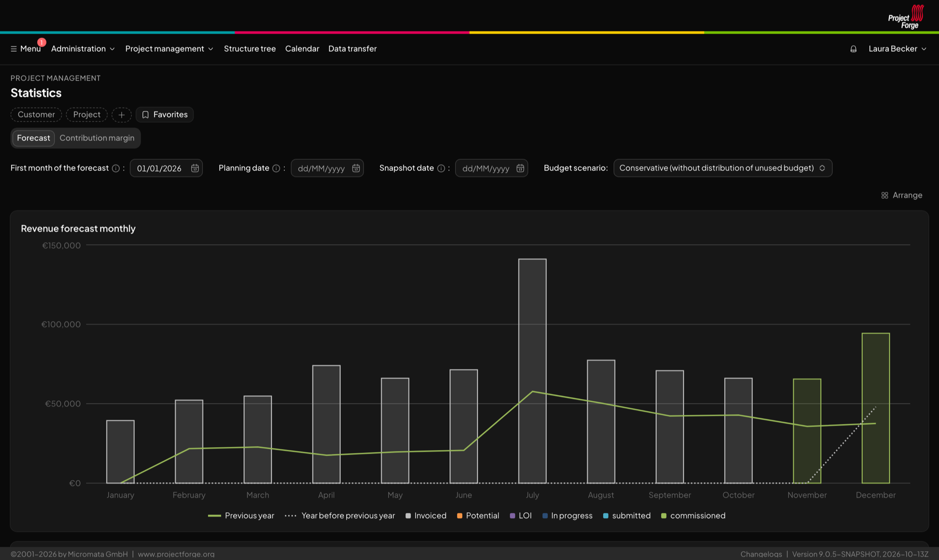Viewport: 939px width, 560px height.
Task: Switch to Contribution margin tab
Action: (x=97, y=138)
